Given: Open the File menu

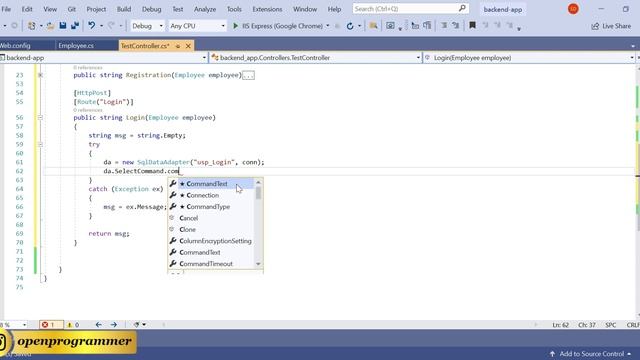Looking at the screenshot, I should pos(6,9).
